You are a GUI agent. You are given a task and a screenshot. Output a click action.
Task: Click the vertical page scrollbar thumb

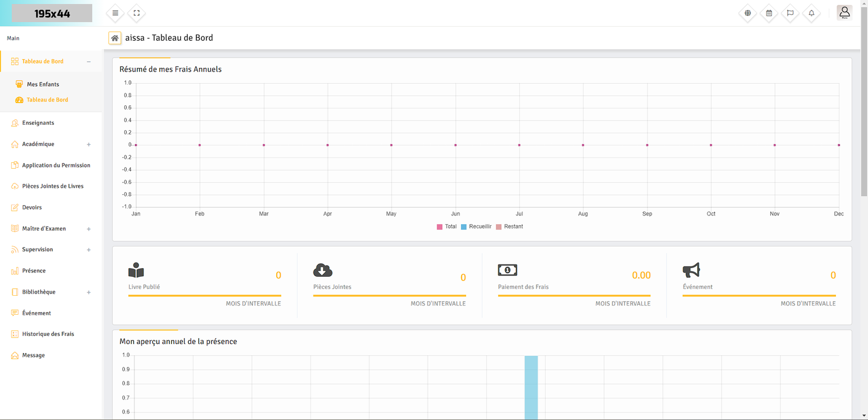[x=864, y=109]
